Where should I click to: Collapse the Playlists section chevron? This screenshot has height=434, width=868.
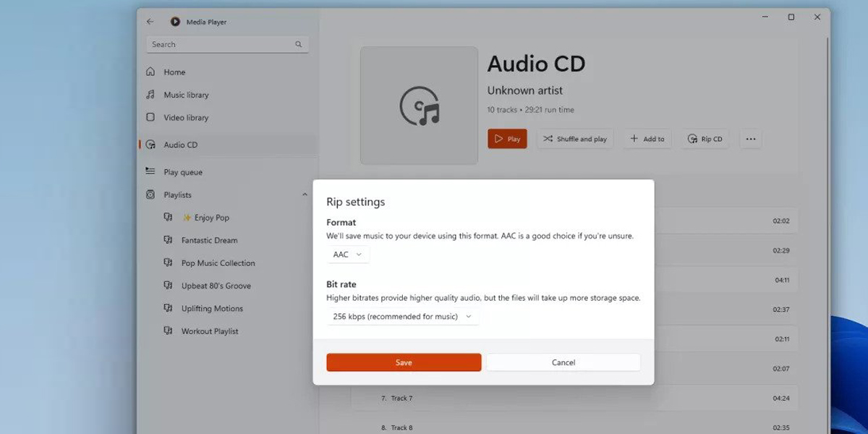click(305, 195)
